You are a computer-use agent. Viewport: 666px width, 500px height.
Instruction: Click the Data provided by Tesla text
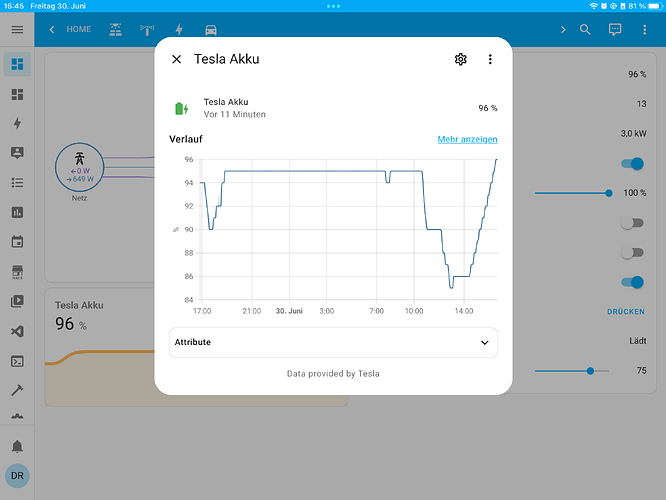(x=333, y=374)
